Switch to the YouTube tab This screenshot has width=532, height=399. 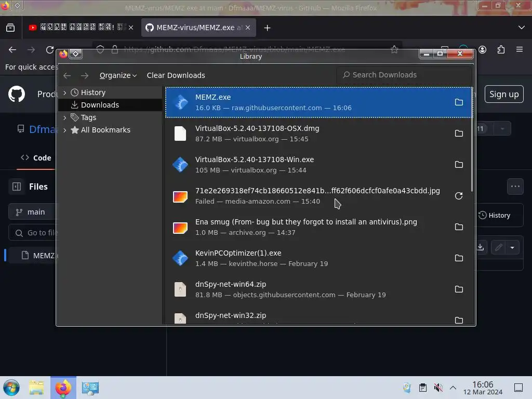pyautogui.click(x=82, y=28)
